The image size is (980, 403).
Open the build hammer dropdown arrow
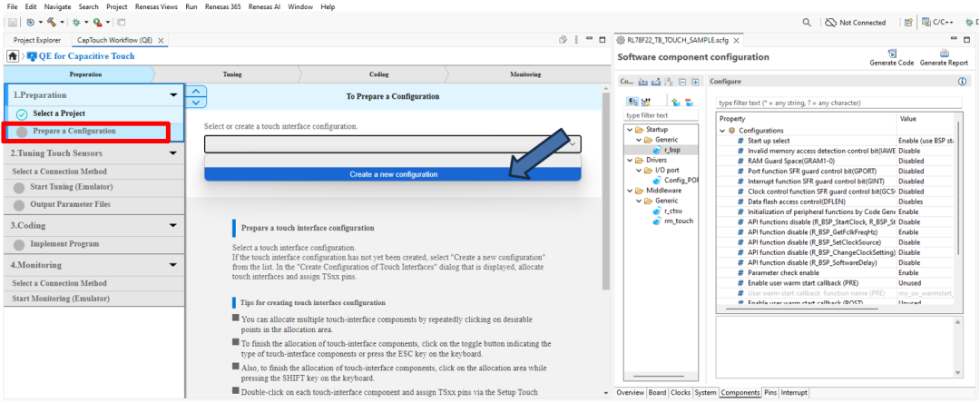coord(61,23)
